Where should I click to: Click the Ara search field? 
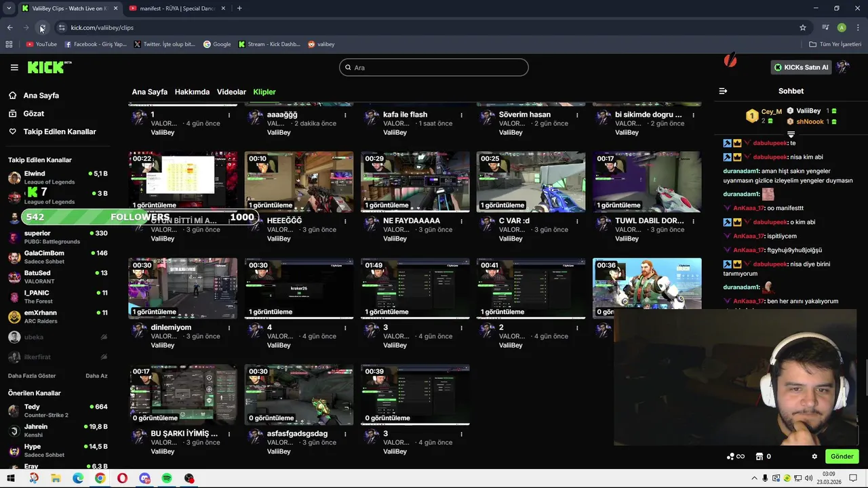coord(434,67)
